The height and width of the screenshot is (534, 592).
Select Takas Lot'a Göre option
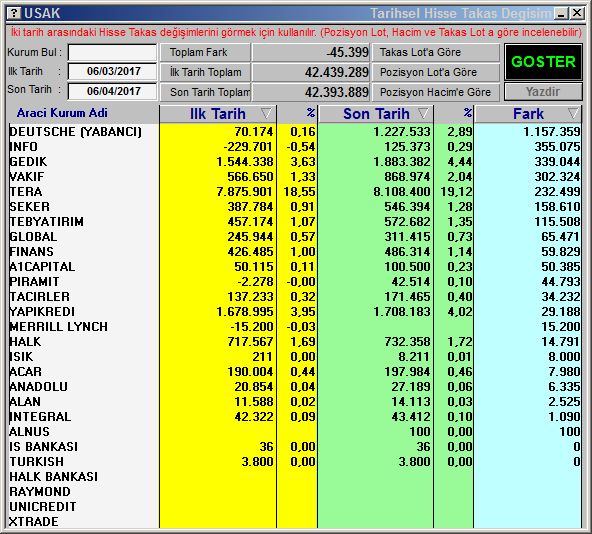pos(436,52)
